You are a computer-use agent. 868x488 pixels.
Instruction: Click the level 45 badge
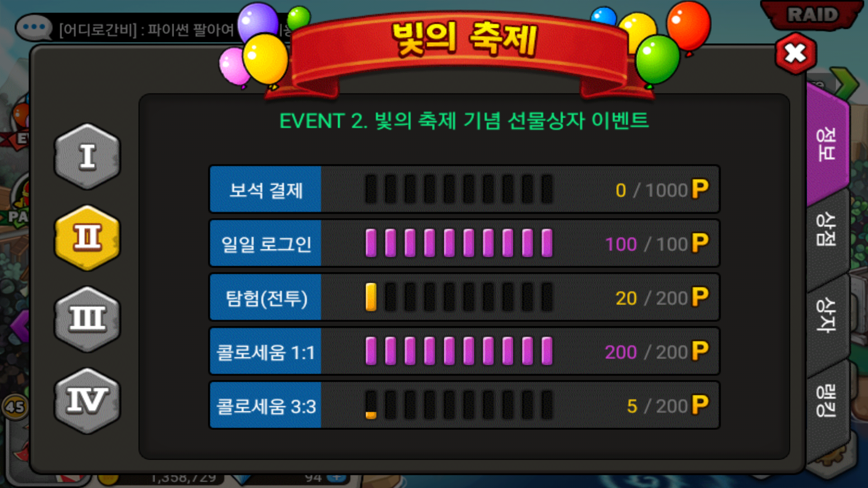15,407
